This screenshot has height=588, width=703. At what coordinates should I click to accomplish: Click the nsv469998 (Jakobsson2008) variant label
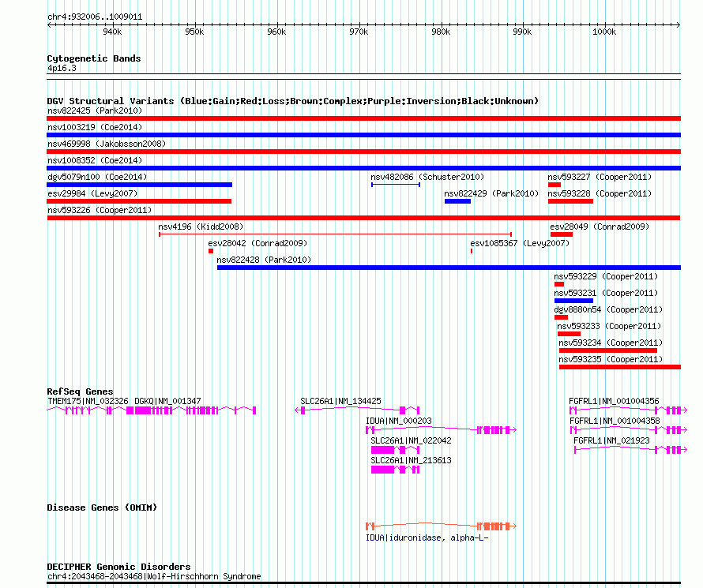pos(107,144)
